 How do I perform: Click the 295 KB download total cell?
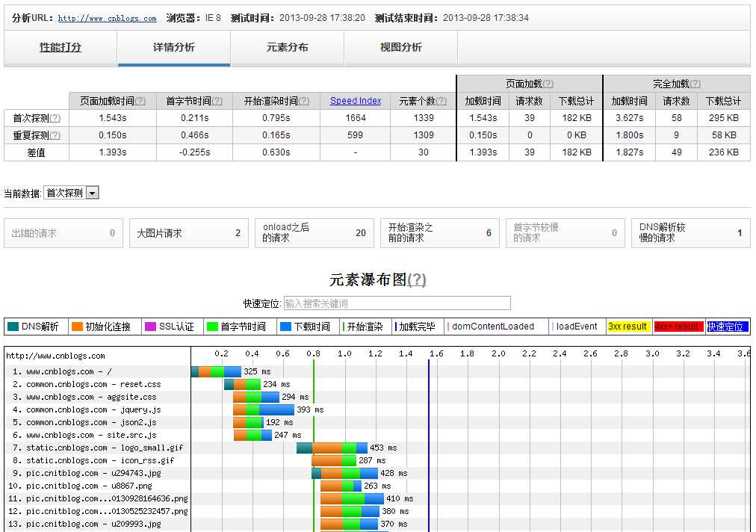pyautogui.click(x=724, y=118)
